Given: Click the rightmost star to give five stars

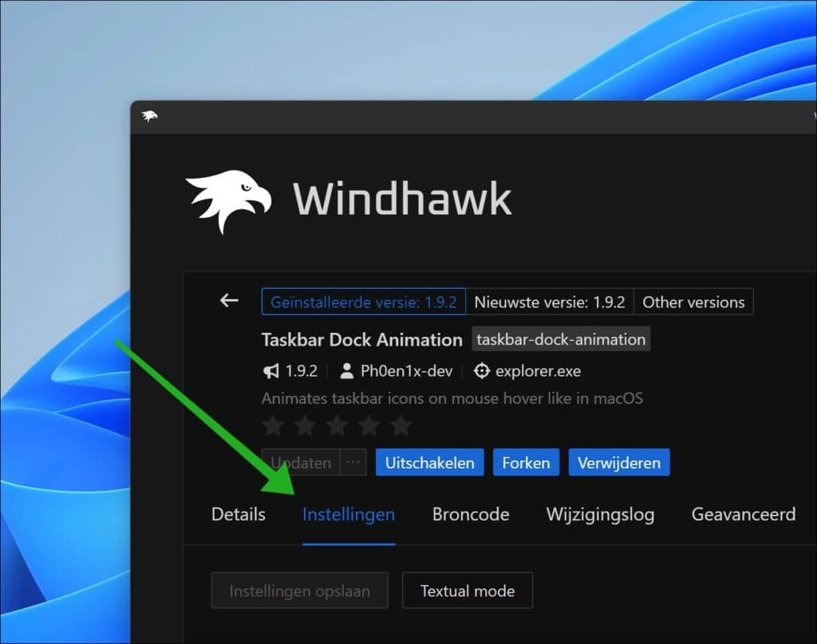Looking at the screenshot, I should coord(401,426).
